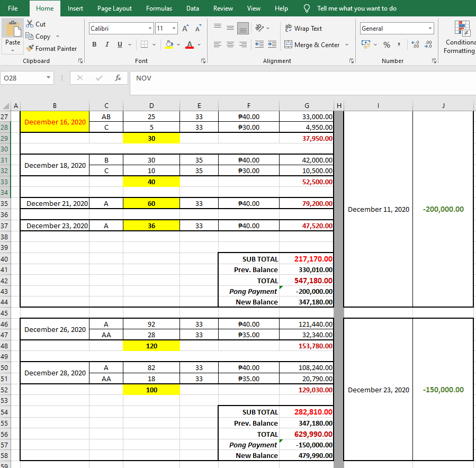Apply comma style format
Screen dimensions: 476x468
point(399,44)
